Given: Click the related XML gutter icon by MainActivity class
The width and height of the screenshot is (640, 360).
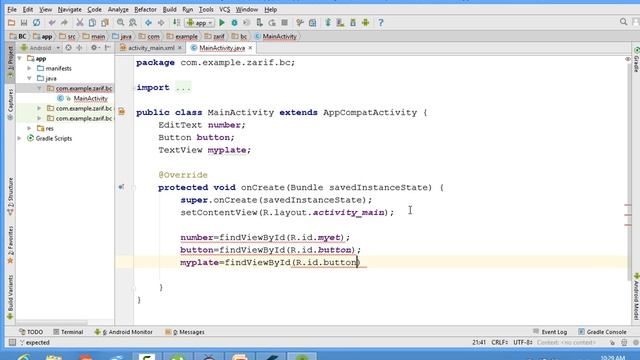Looking at the screenshot, I should pyautogui.click(x=122, y=111).
